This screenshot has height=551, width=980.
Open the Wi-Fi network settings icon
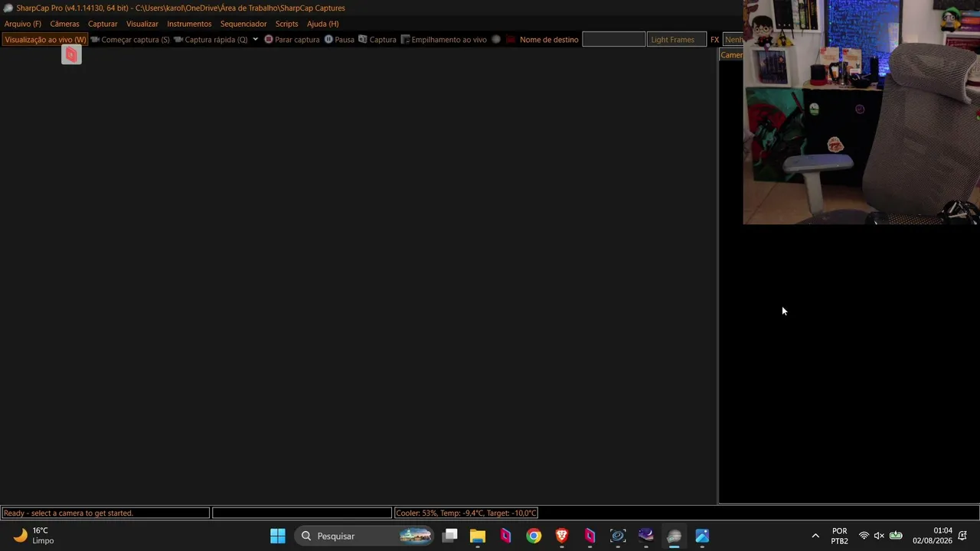click(864, 536)
